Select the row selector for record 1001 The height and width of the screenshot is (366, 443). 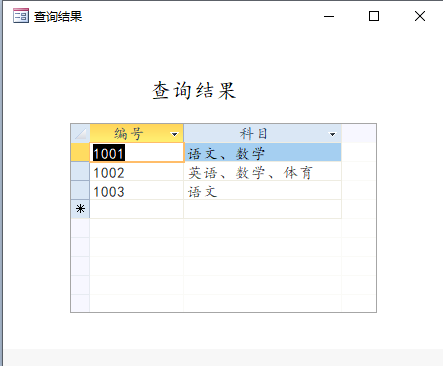80,153
